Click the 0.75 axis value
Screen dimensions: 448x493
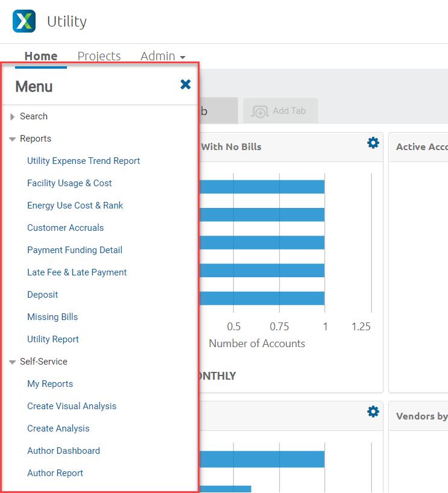(279, 327)
